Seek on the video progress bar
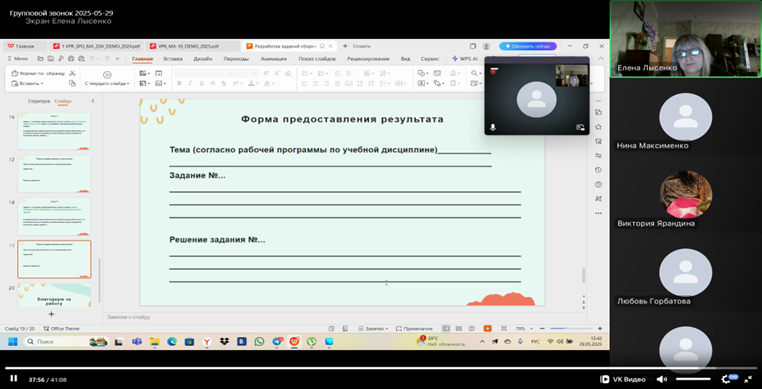The width and height of the screenshot is (762, 389). tap(381, 368)
